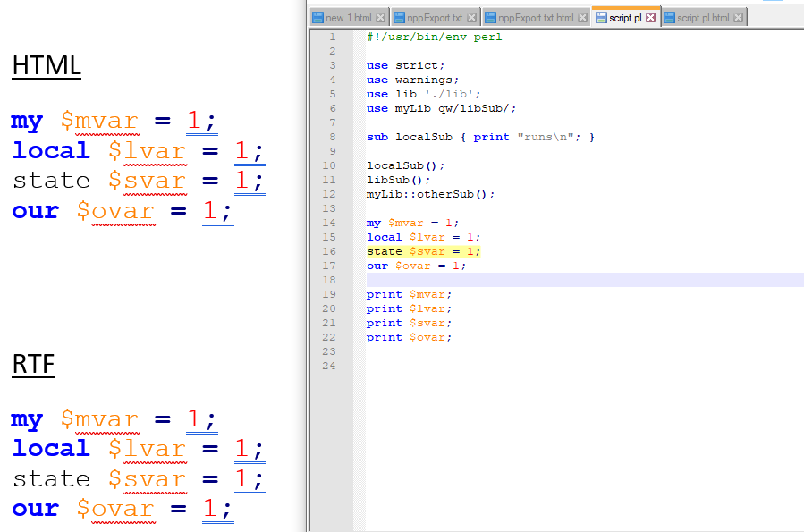This screenshot has width=804, height=532.
Task: Click 'my $mvar = 1;' under HTML heading
Action: tap(114, 121)
